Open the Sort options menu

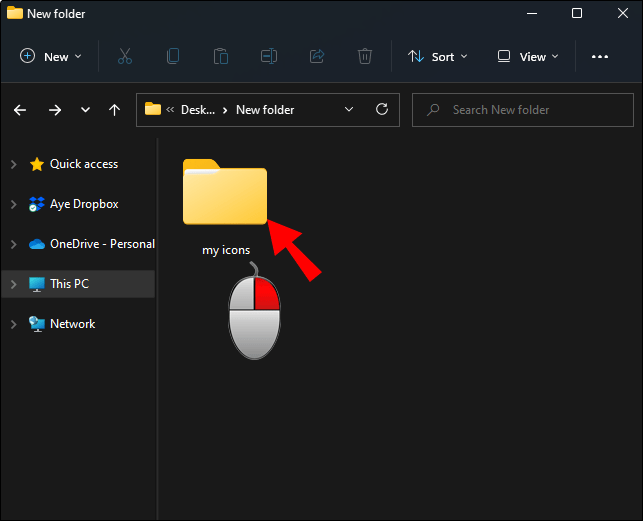click(438, 57)
